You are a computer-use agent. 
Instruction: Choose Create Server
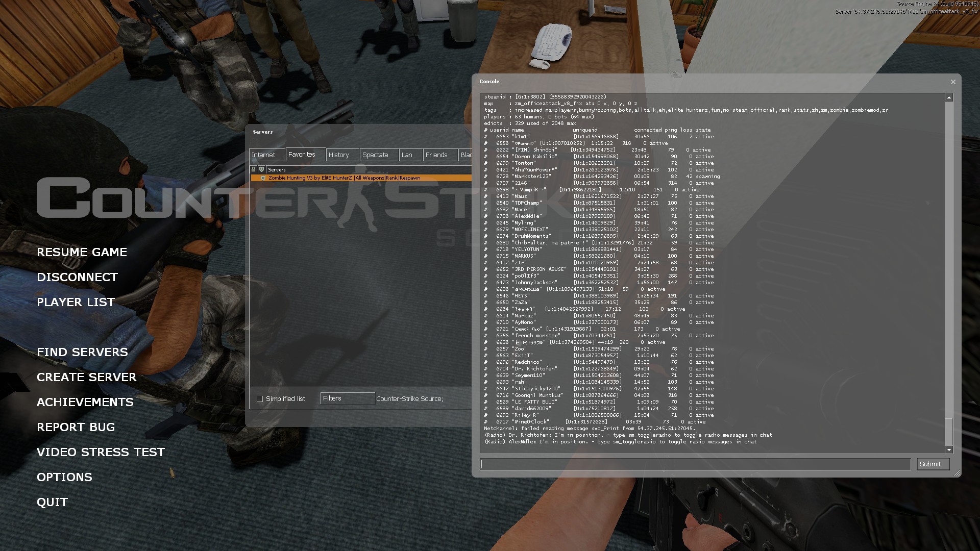coord(87,377)
